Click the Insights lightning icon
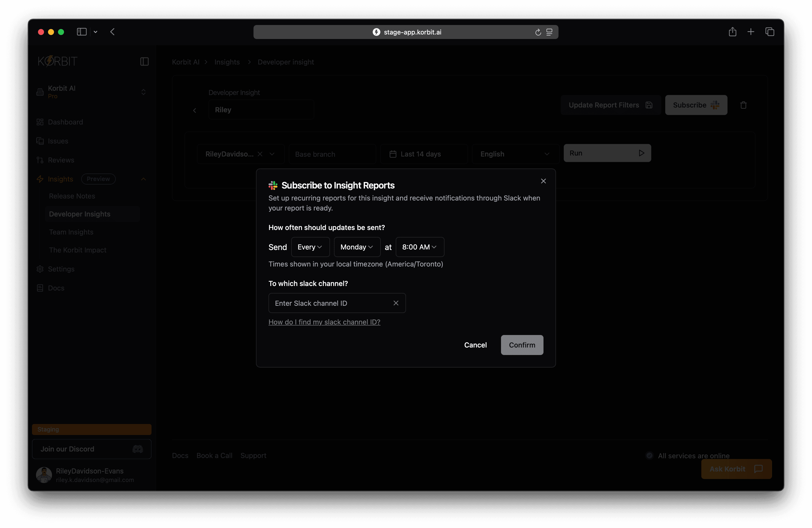 40,179
